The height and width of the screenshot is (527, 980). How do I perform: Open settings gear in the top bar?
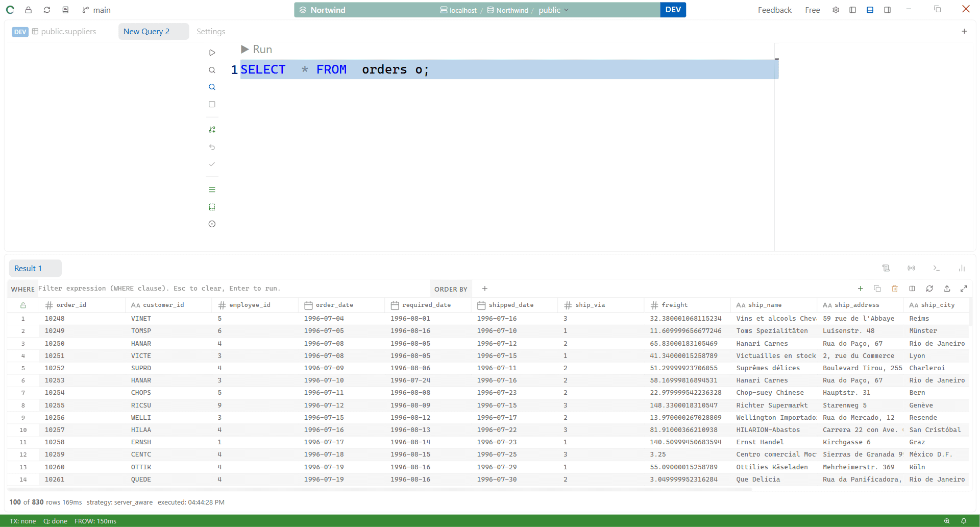[x=836, y=10]
